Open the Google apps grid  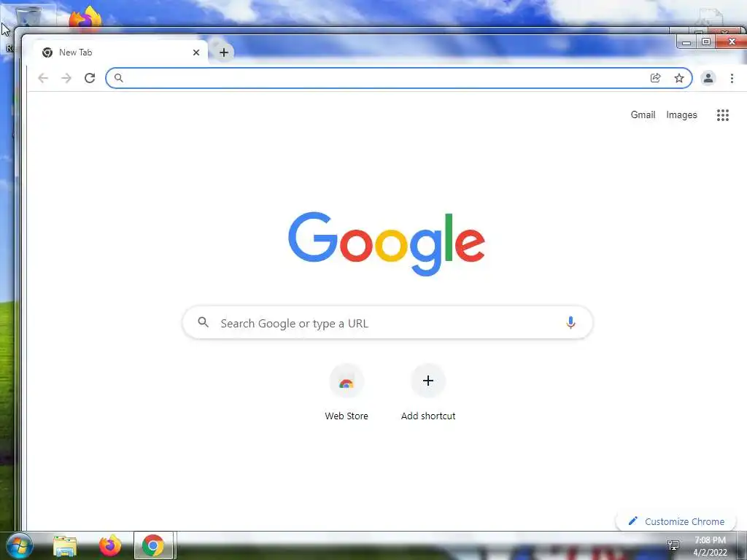pos(722,114)
